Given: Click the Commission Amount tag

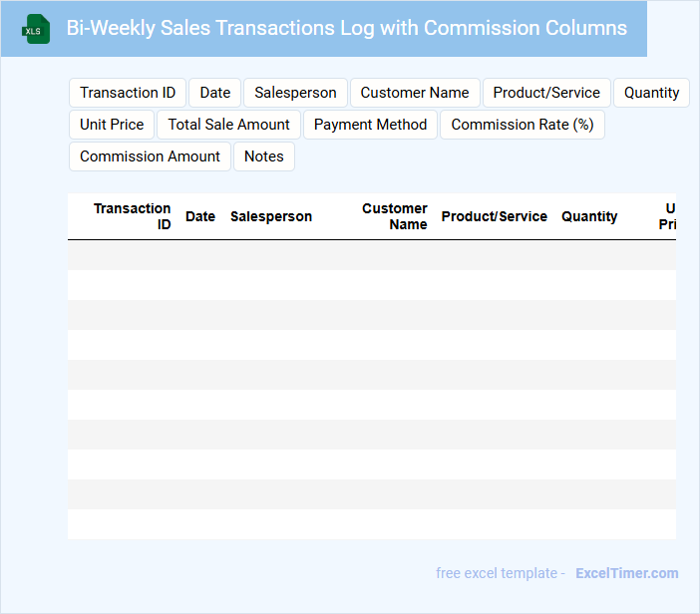Looking at the screenshot, I should click(150, 156).
